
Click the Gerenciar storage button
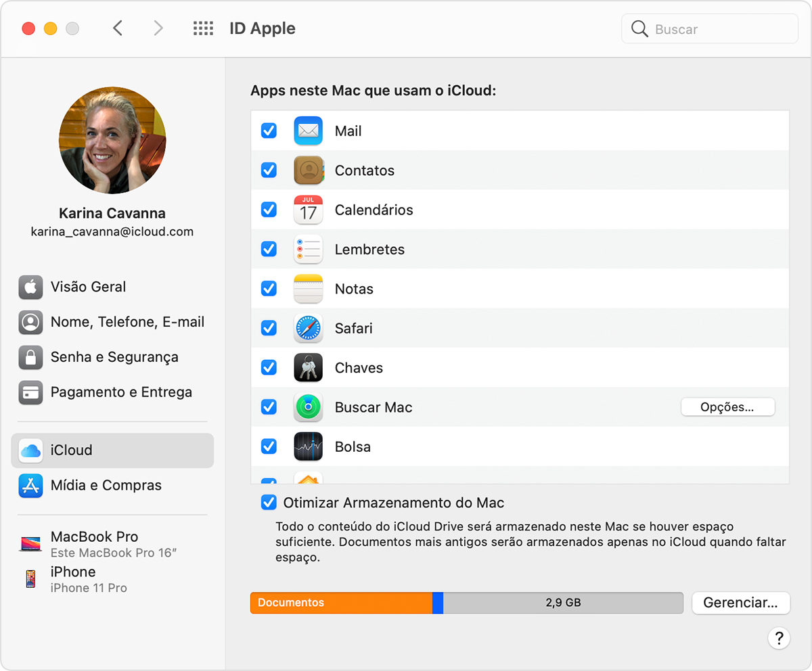click(740, 603)
